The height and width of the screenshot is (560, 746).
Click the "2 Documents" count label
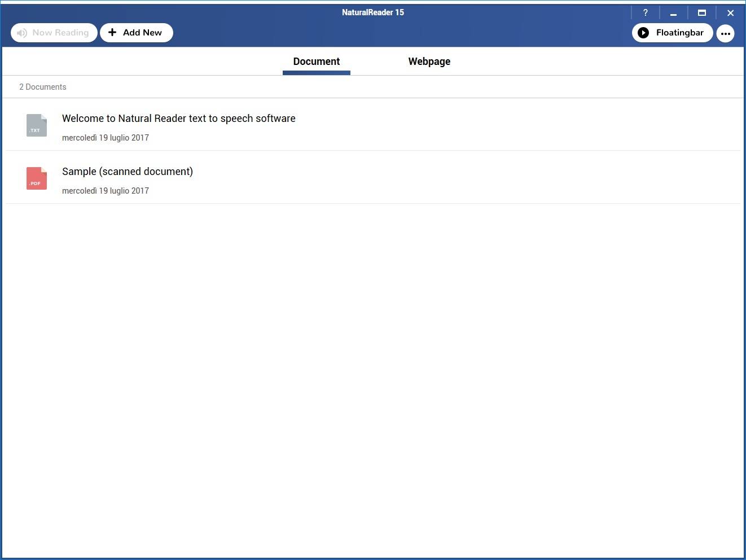[x=43, y=87]
